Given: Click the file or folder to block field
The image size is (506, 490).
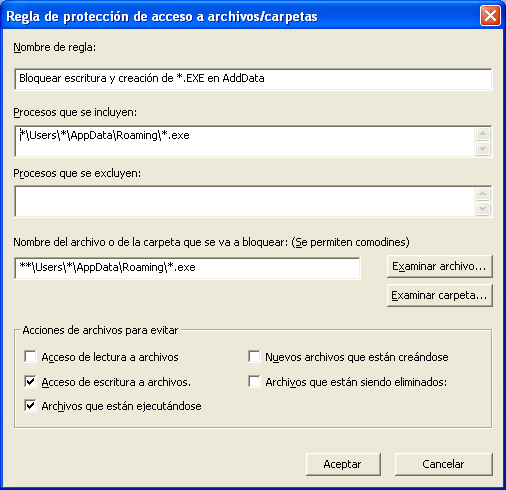Looking at the screenshot, I should [x=187, y=268].
